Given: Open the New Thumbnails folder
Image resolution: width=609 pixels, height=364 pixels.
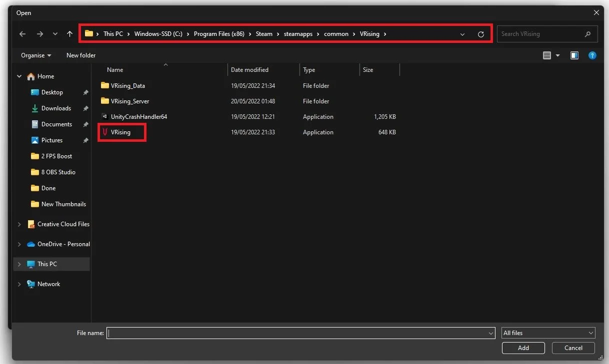Looking at the screenshot, I should pyautogui.click(x=63, y=204).
